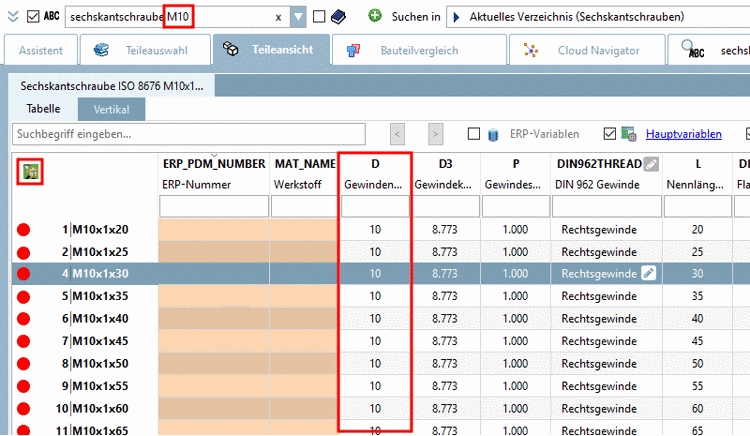Image resolution: width=750 pixels, height=436 pixels.
Task: Click the L Nennläng... column header
Action: point(697,174)
